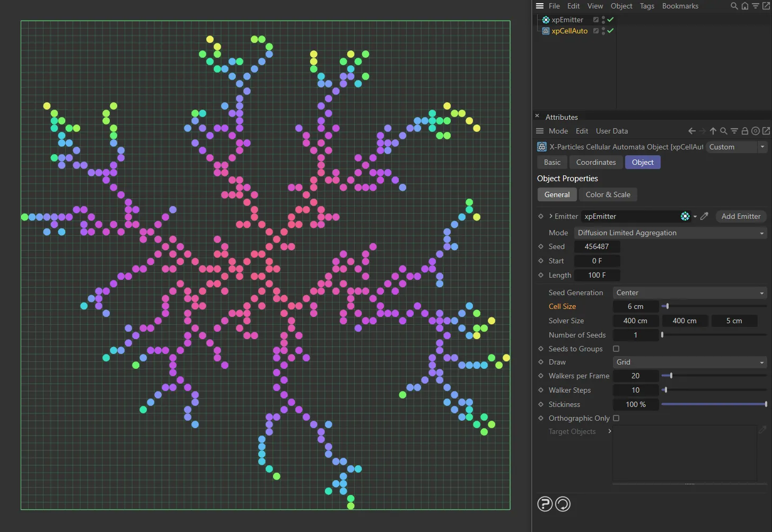Click the home icon in Object Manager
The width and height of the screenshot is (772, 532).
(745, 6)
